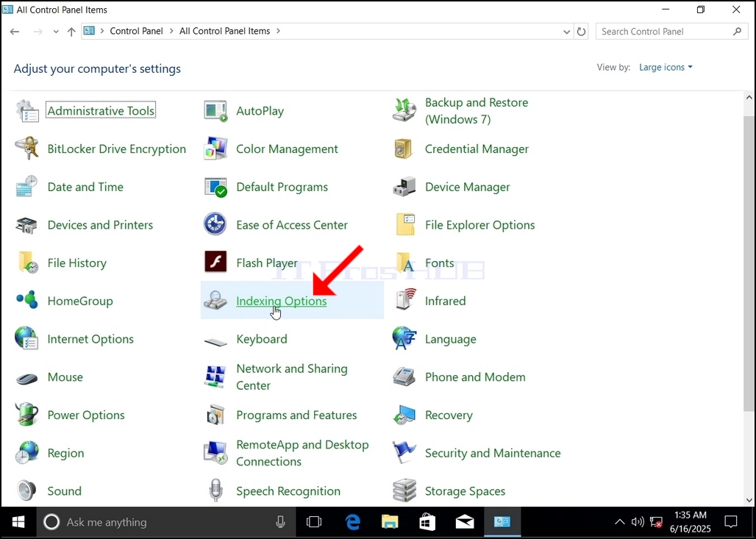The height and width of the screenshot is (539, 756).
Task: Open the Internet Options globe icon
Action: point(27,339)
